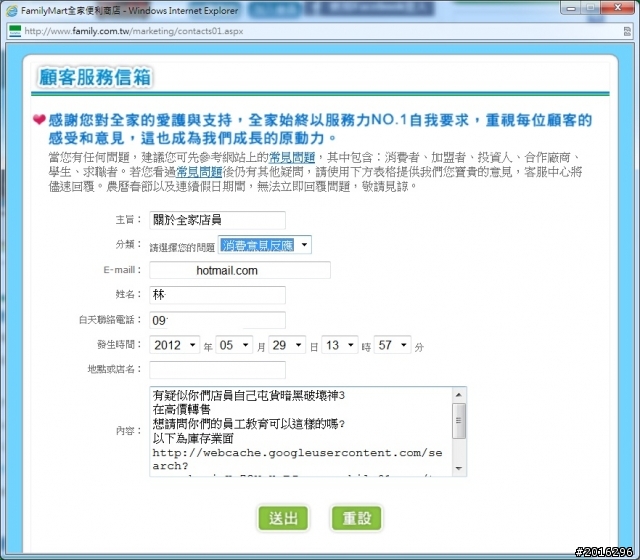Click the content textarea scroll down arrow
640x560 pixels.
(x=459, y=468)
